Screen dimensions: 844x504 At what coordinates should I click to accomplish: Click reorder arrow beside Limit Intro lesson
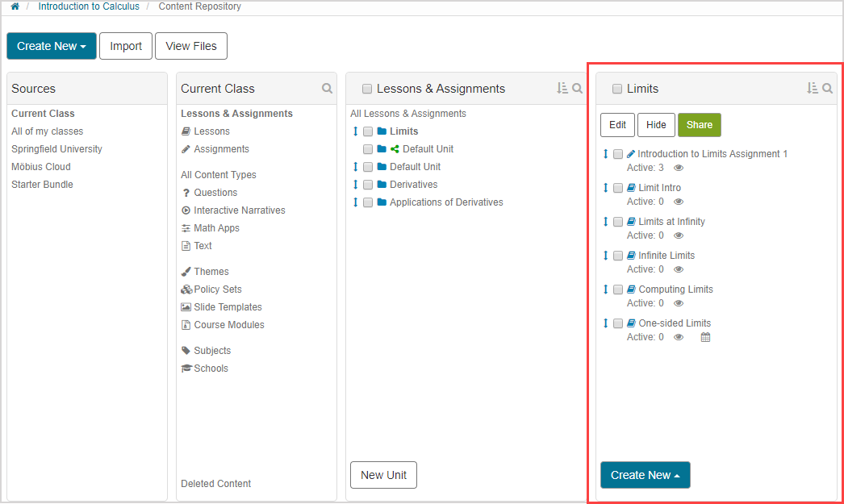(x=606, y=188)
